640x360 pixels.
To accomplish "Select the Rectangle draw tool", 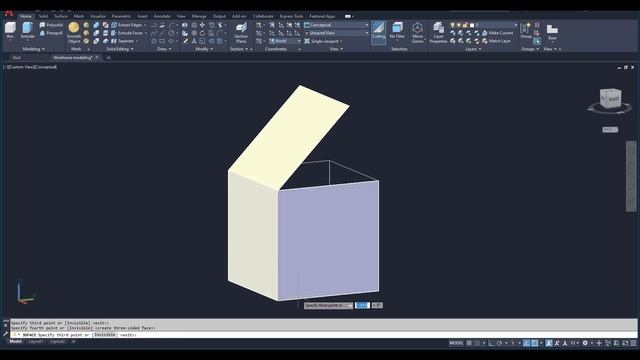I will coord(162,41).
